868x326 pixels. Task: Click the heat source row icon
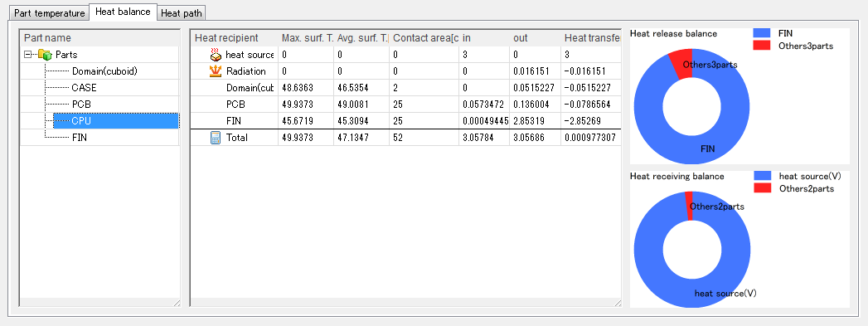(216, 55)
